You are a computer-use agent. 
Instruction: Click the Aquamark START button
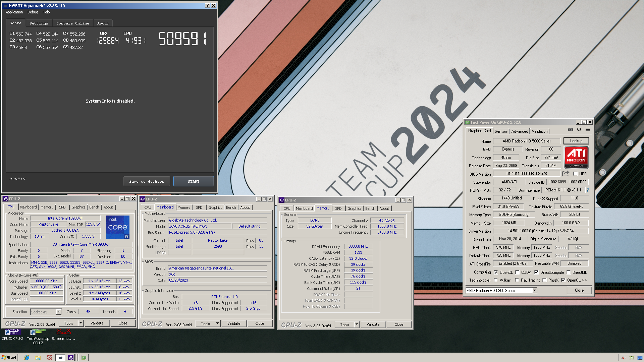pyautogui.click(x=194, y=181)
